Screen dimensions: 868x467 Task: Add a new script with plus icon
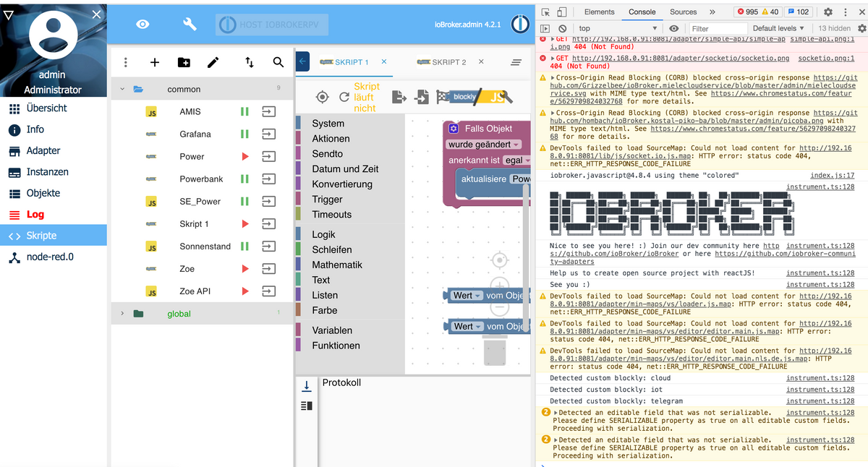155,63
